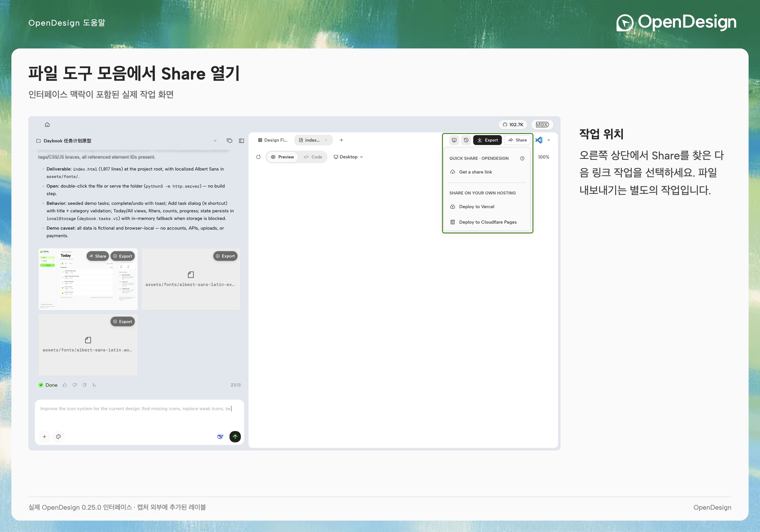Viewport: 760px width, 532px height.
Task: Give thumbs down to the response
Action: tap(75, 385)
